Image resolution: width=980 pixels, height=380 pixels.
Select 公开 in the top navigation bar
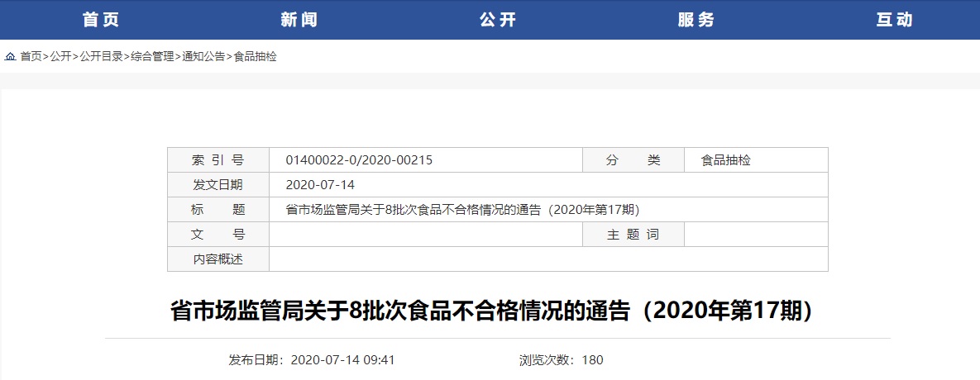click(497, 20)
